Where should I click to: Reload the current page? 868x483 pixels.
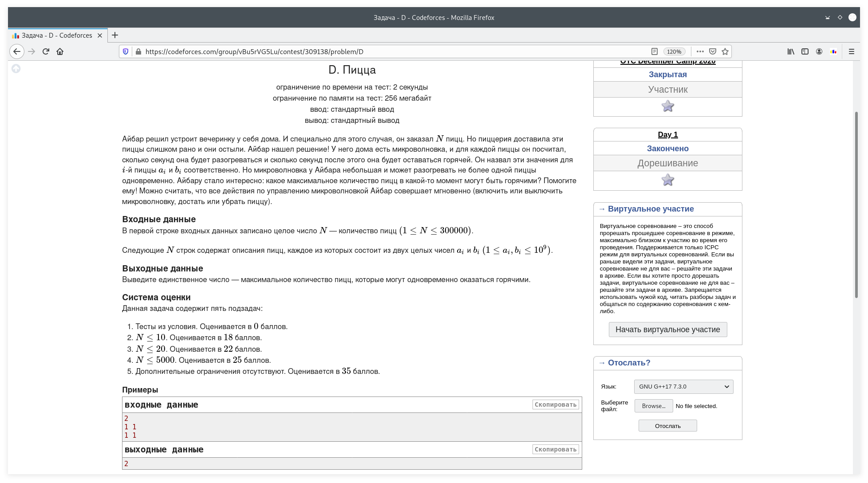(46, 51)
